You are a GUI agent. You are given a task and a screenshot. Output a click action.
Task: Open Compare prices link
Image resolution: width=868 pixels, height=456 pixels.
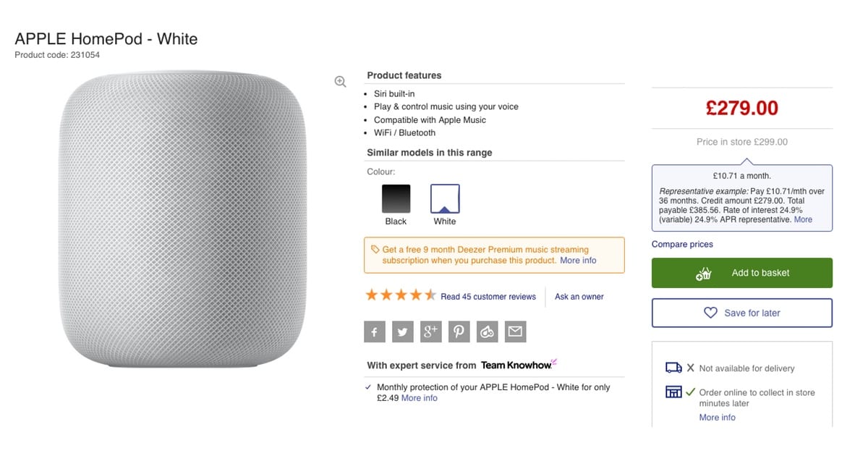tap(682, 245)
